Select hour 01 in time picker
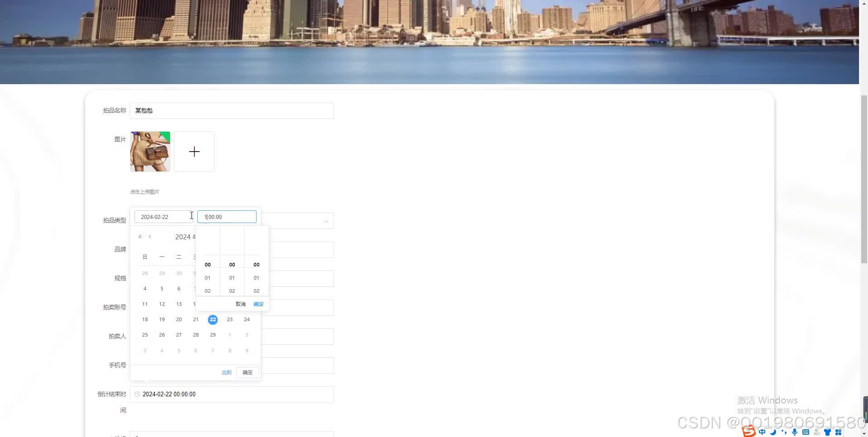868x437 pixels. pos(208,278)
